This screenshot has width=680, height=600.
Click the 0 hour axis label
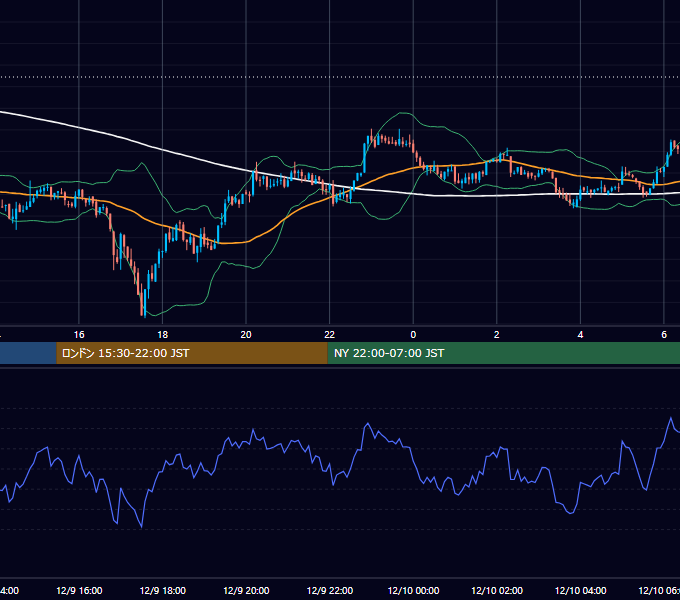pyautogui.click(x=413, y=335)
